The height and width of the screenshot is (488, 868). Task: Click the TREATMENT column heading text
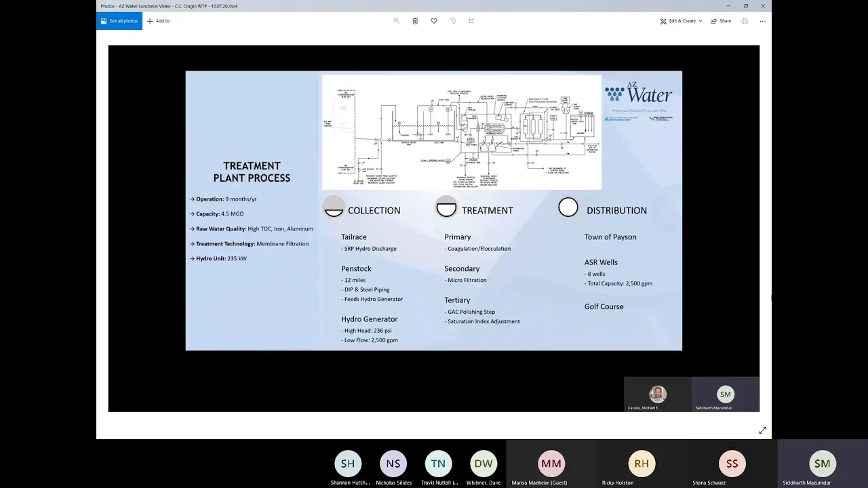coord(487,210)
